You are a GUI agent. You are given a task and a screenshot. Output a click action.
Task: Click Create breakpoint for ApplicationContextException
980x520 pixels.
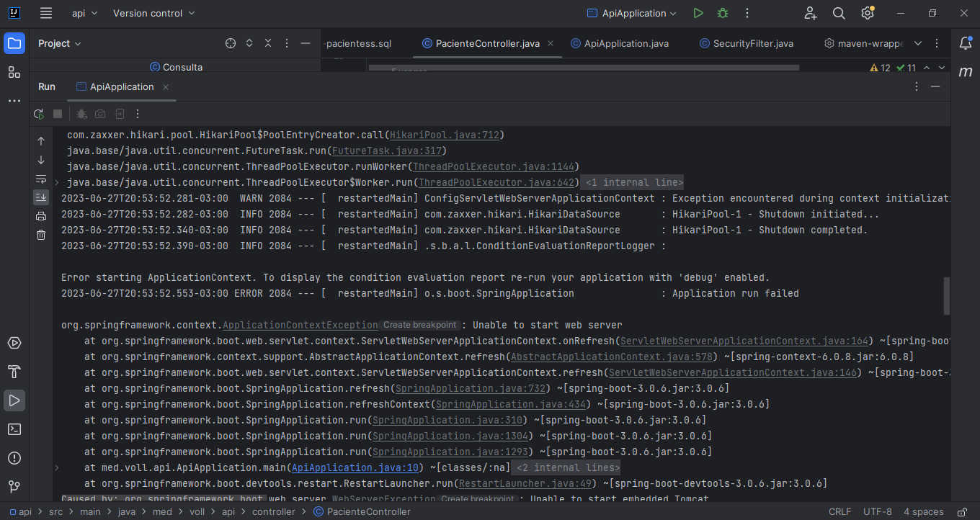point(420,326)
